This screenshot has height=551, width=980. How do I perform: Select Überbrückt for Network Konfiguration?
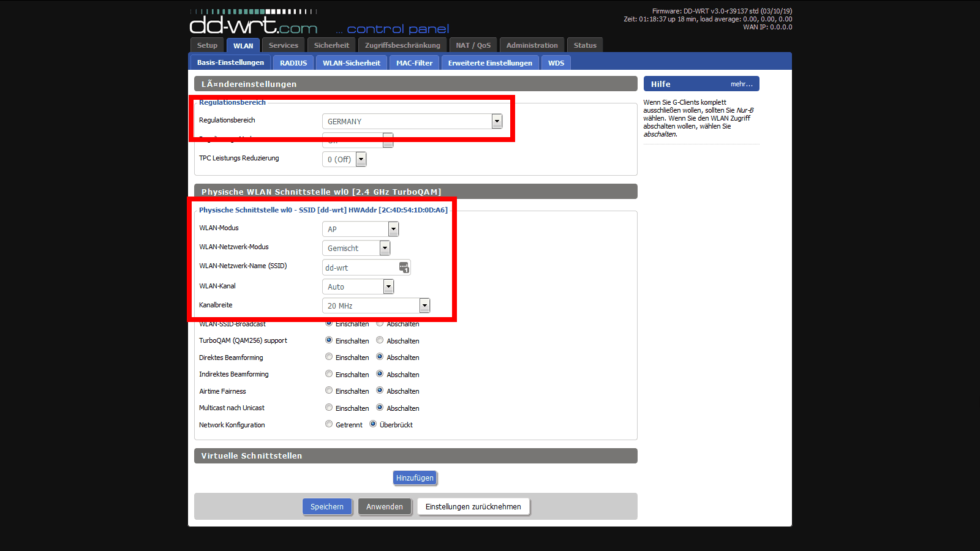[x=373, y=424]
